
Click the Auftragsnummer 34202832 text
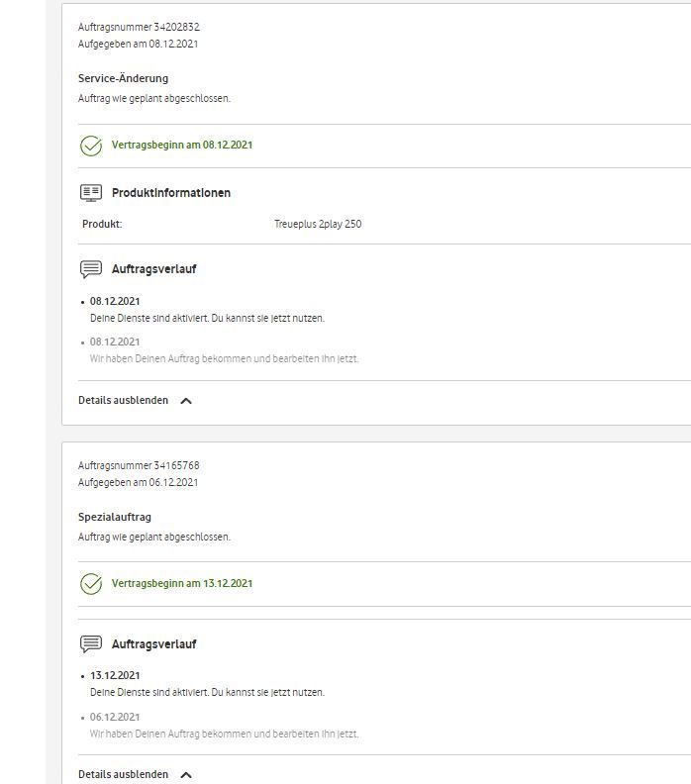click(139, 27)
